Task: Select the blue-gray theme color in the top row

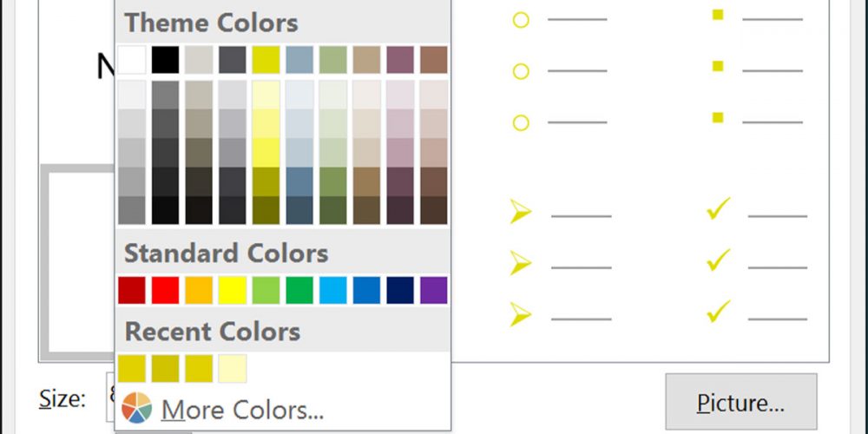Action: [299, 60]
